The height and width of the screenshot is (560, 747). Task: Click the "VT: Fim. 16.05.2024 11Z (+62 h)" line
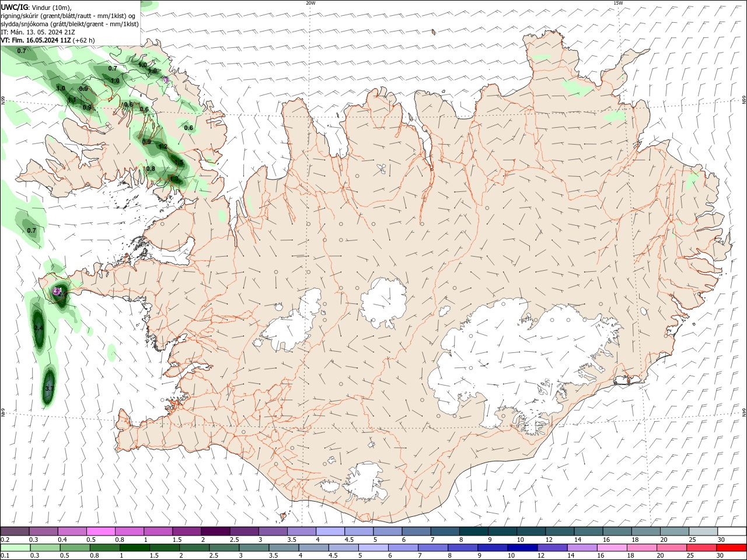(x=48, y=40)
